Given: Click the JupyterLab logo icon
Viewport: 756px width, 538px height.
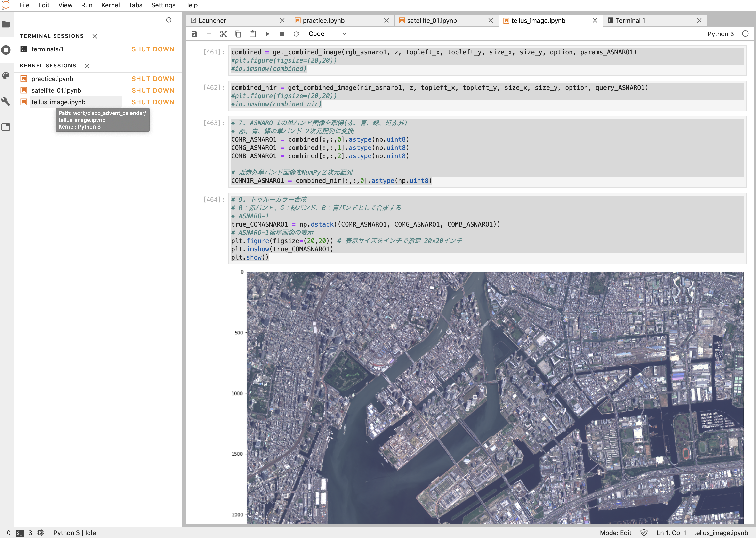Looking at the screenshot, I should point(6,5).
